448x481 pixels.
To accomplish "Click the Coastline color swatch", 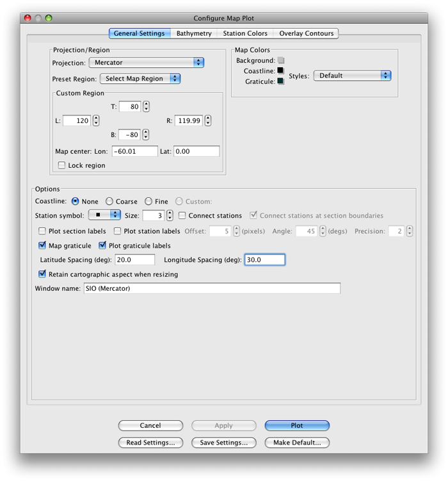I will 280,71.
